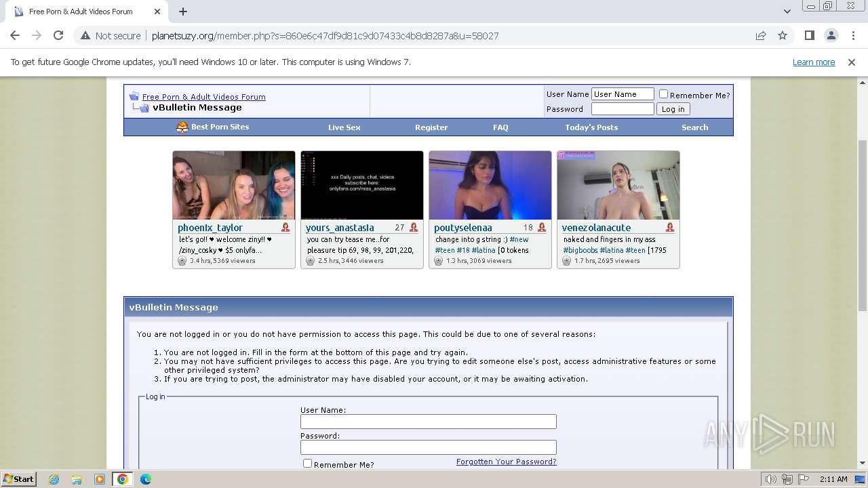Viewport: 868px width, 488px height.
Task: Open the poutyselenaa username link
Action: pyautogui.click(x=463, y=228)
